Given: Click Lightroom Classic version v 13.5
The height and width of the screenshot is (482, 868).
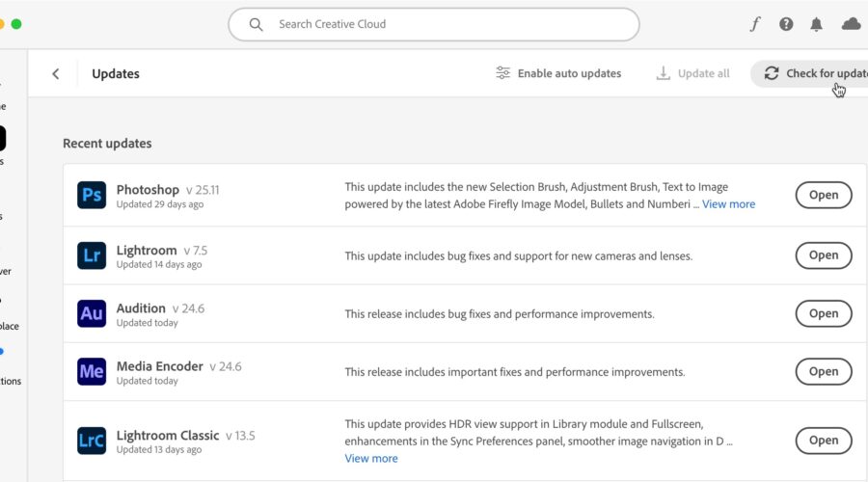Looking at the screenshot, I should pos(240,436).
